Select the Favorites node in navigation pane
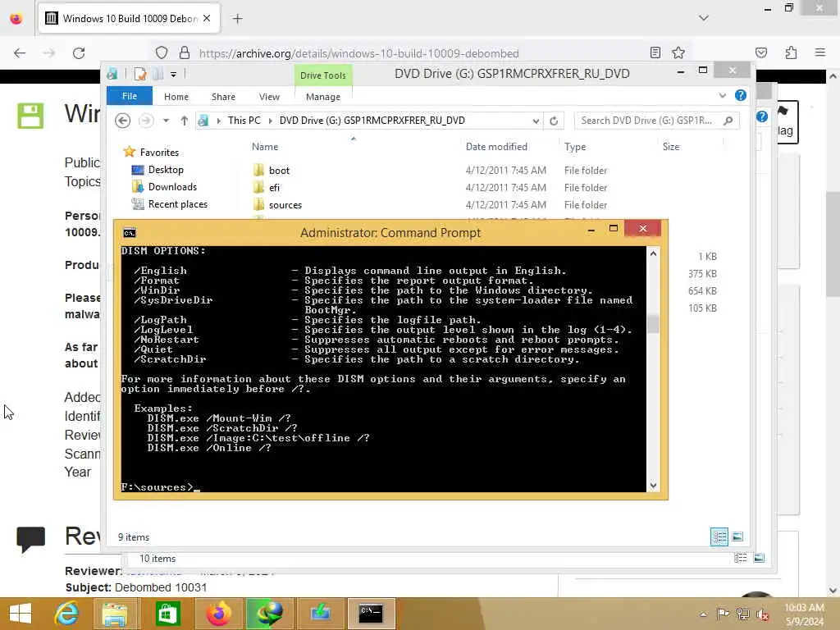The height and width of the screenshot is (630, 840). (159, 152)
